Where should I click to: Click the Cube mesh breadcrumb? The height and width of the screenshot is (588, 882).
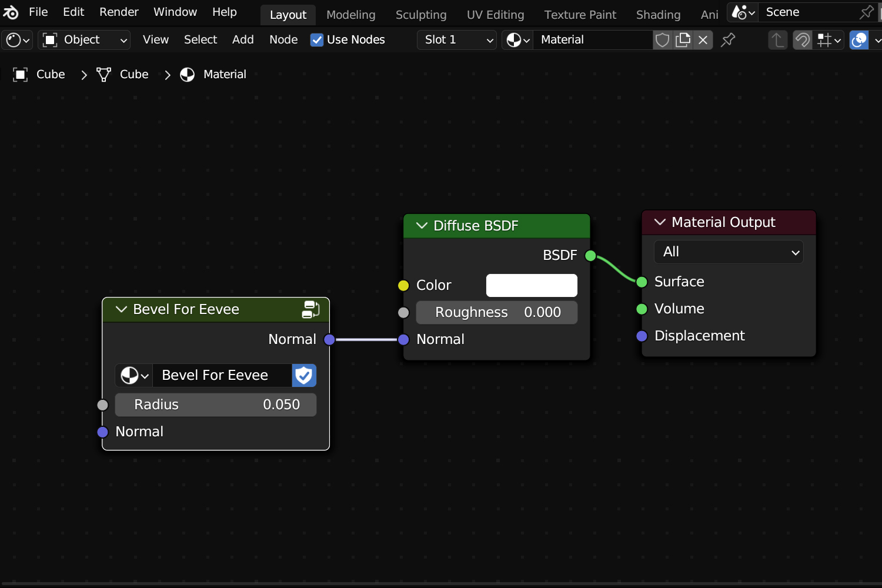[x=122, y=75]
